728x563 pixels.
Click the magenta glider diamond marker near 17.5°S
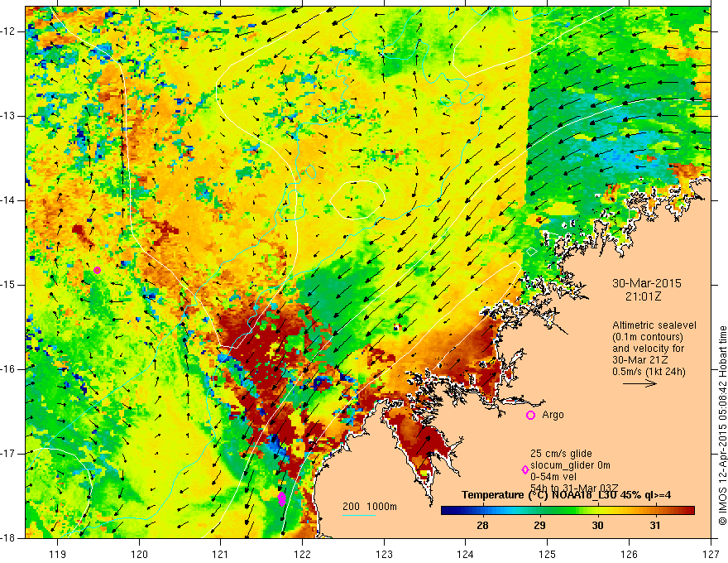tap(281, 499)
